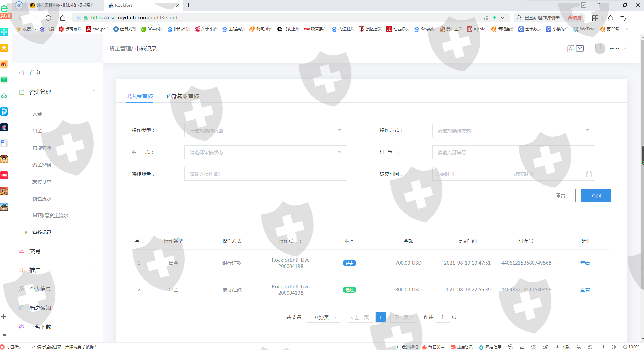The width and height of the screenshot is (644, 350).
Task: Click the Weibo icon in left dock
Action: [x=4, y=64]
